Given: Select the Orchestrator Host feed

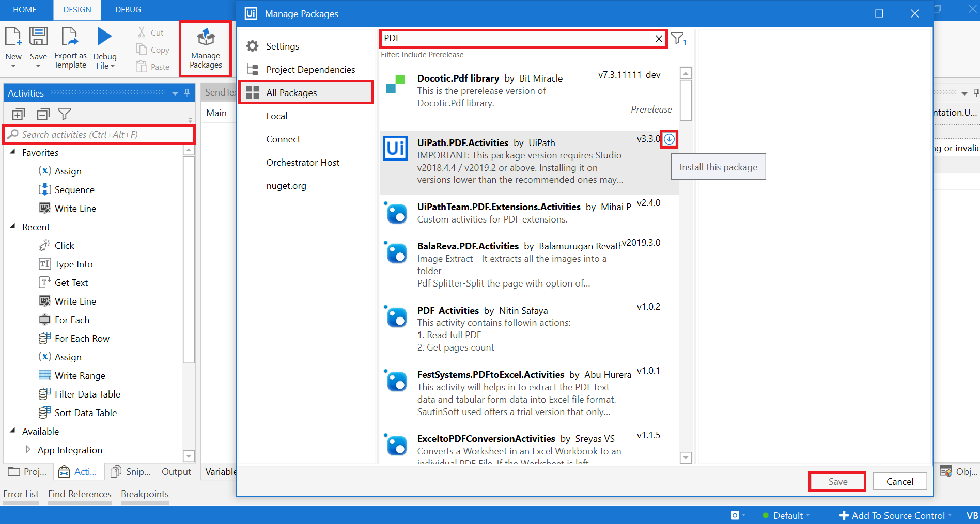Looking at the screenshot, I should (303, 163).
